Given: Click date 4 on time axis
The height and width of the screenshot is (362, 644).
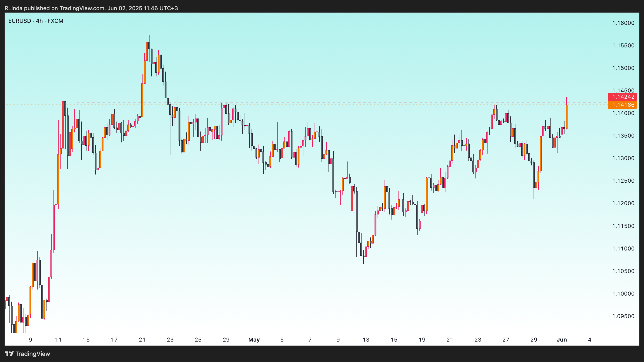Looking at the screenshot, I should 590,340.
